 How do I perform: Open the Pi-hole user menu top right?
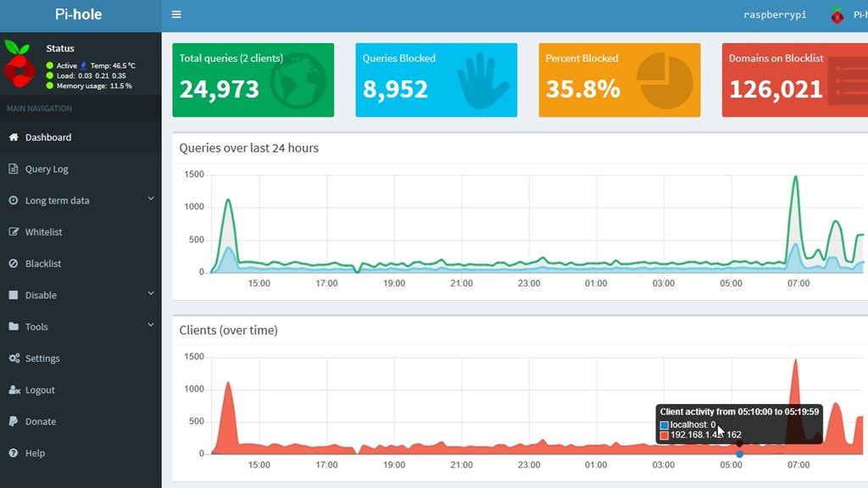848,15
